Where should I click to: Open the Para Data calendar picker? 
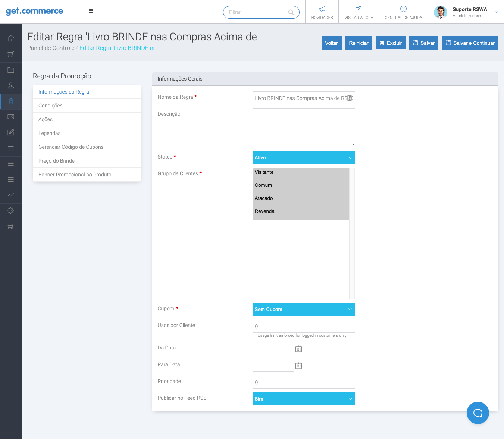[298, 366]
